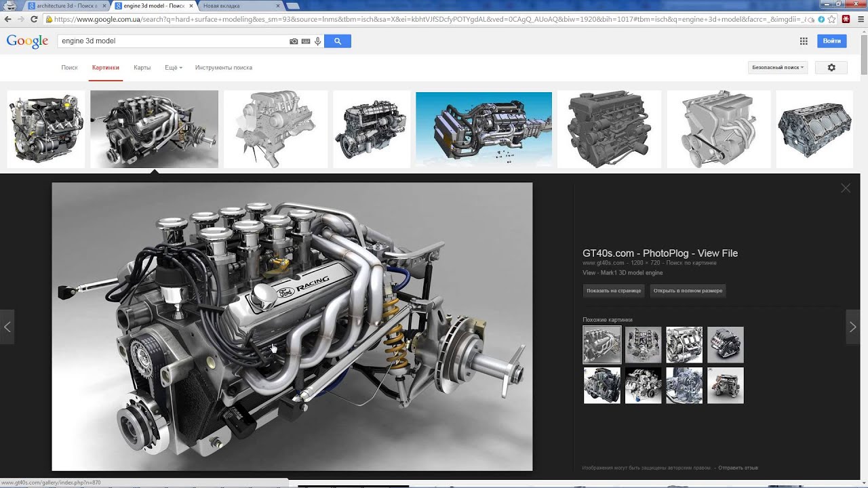Click the Google logo
The height and width of the screenshot is (488, 868).
pyautogui.click(x=27, y=41)
